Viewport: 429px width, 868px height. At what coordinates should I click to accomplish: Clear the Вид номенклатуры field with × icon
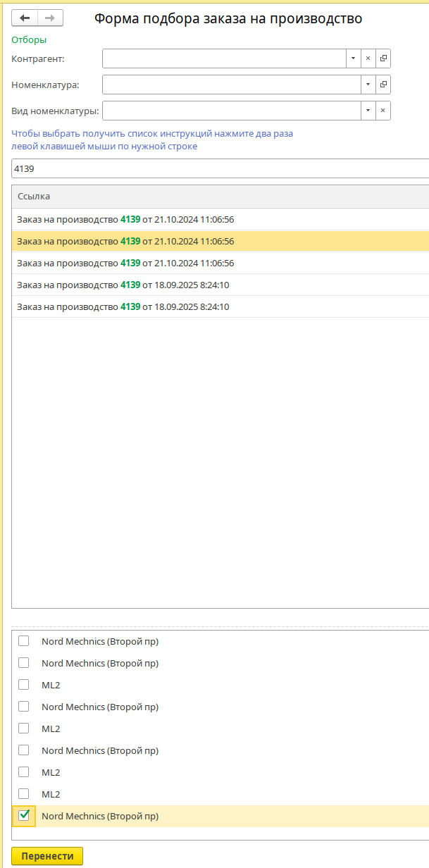tap(383, 111)
